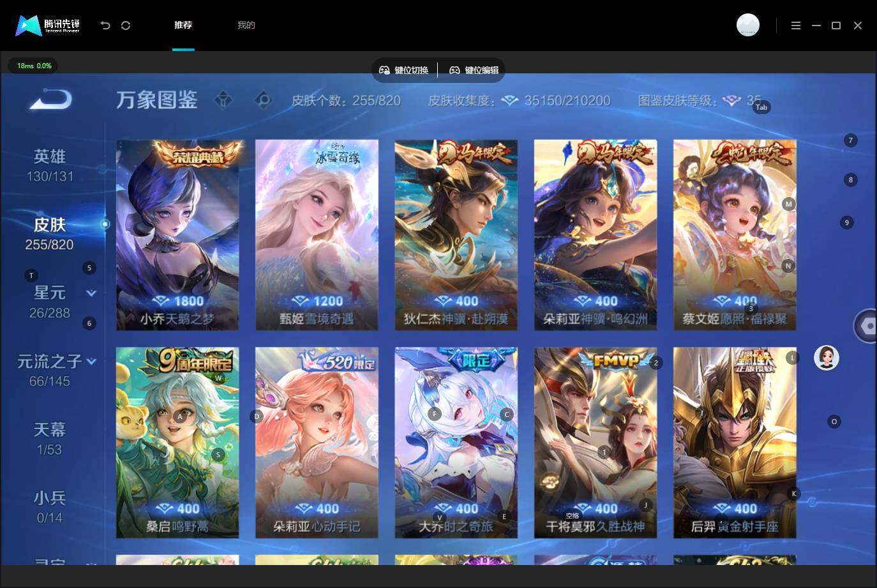The image size is (877, 588).
Task: Click the diamond icon next to 皮肤收集度
Action: [509, 101]
